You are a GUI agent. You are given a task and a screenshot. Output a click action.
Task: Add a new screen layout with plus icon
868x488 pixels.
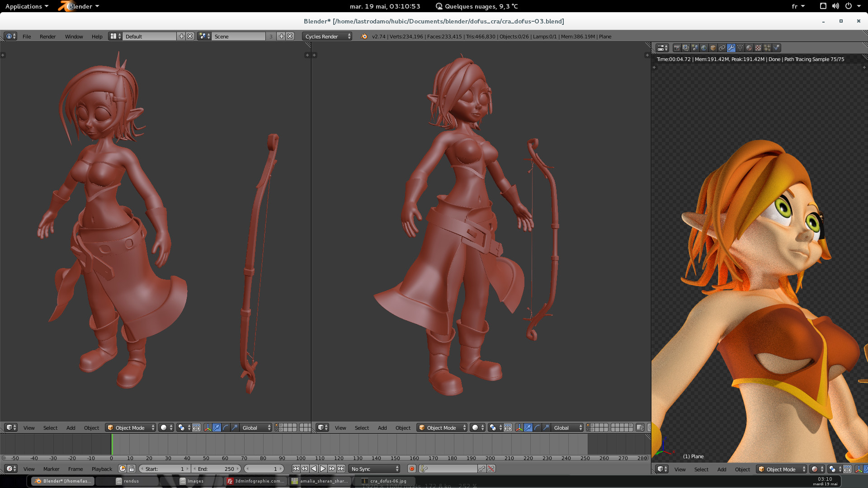click(x=182, y=36)
